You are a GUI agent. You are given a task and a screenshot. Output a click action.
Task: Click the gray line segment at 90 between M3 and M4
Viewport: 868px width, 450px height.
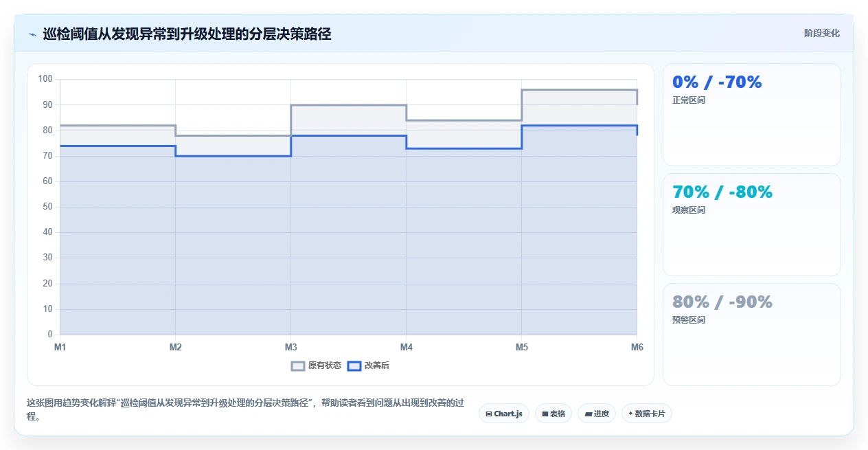pos(348,105)
